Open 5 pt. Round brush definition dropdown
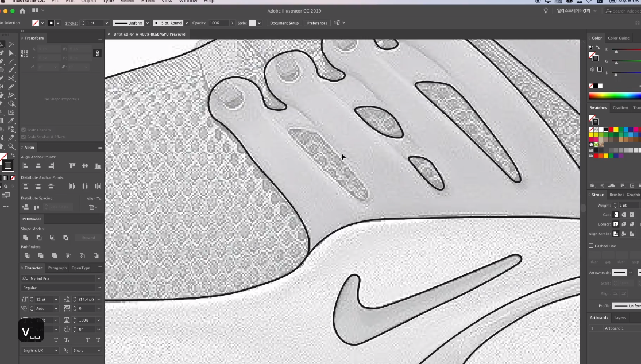The height and width of the screenshot is (364, 641). [187, 23]
